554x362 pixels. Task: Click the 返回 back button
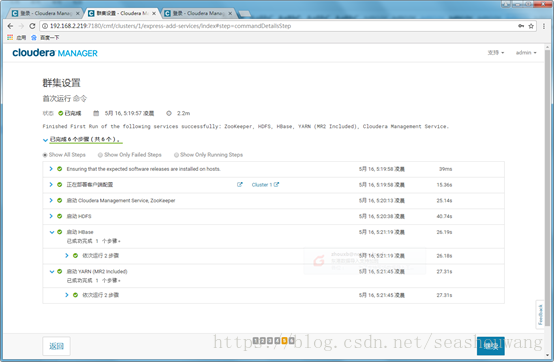pos(57,346)
